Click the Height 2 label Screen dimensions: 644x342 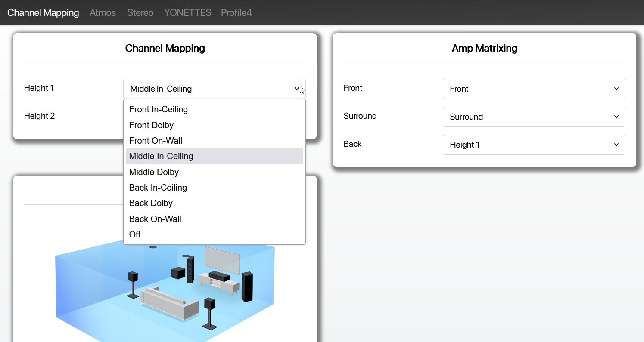click(39, 116)
